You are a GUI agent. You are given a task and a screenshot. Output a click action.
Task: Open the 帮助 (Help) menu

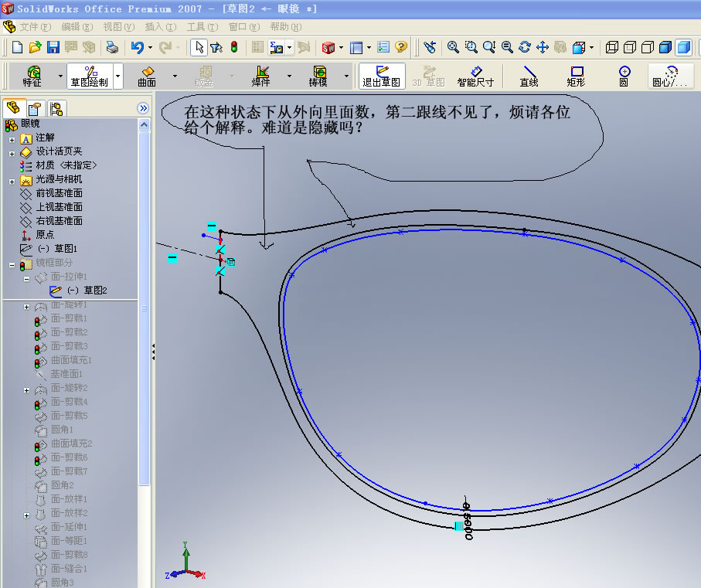tap(286, 27)
